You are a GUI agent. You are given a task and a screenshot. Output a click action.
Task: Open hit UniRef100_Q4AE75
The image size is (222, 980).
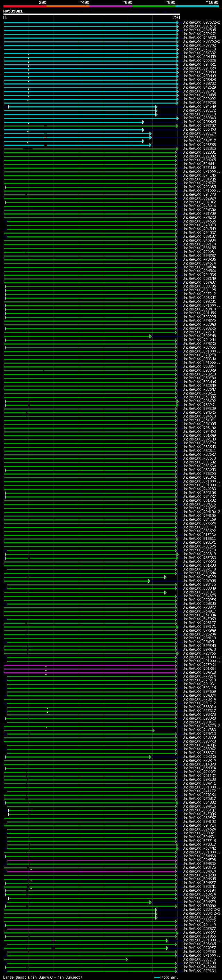[199, 38]
